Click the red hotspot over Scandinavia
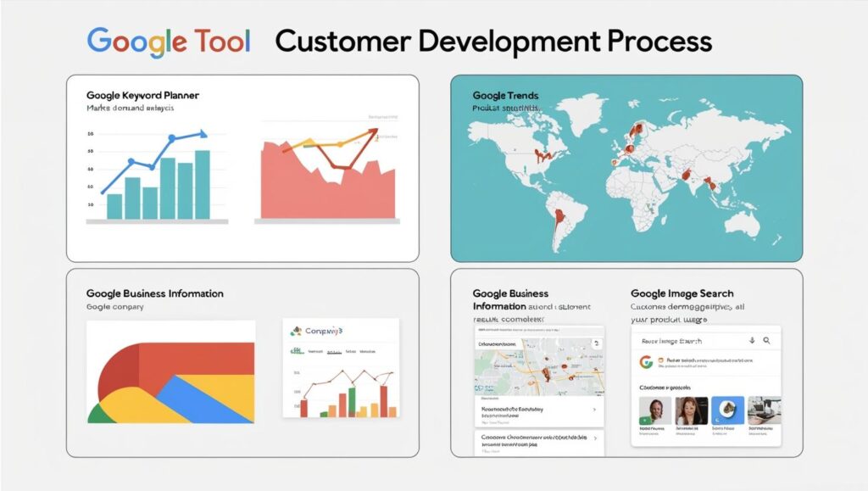Viewport: 868px width, 491px height. [x=636, y=130]
